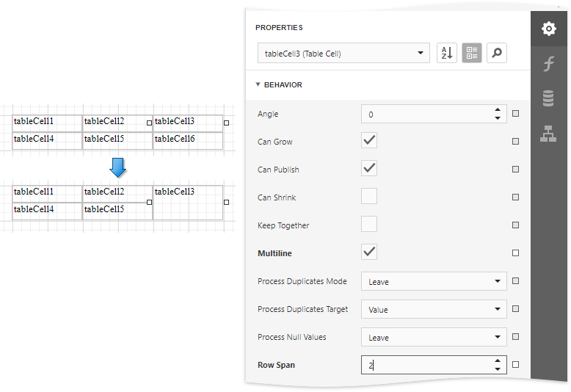Viewport: 571px width, 392px height.
Task: Enable the Keep Together checkbox
Action: click(369, 225)
